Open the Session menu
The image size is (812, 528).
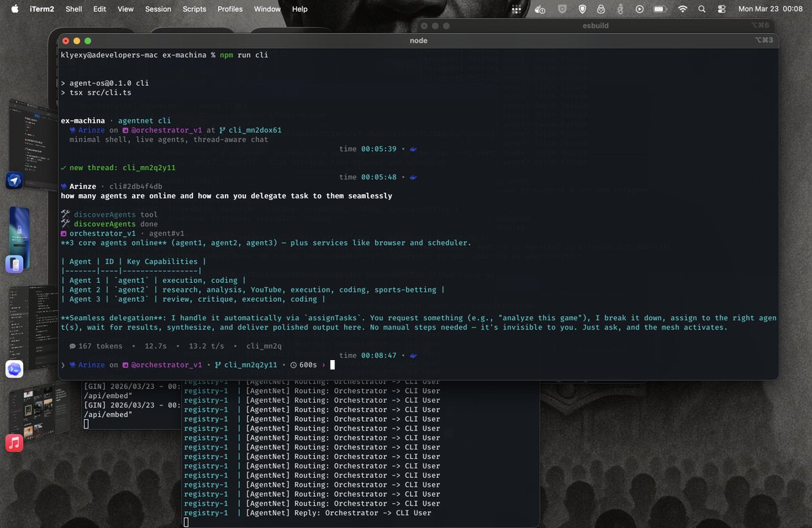point(158,9)
